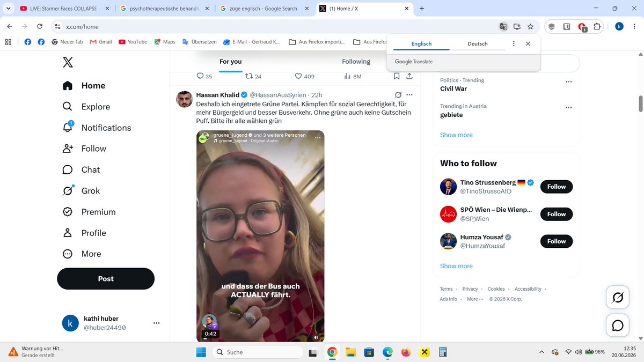This screenshot has height=362, width=644.
Task: Follow Humza Yousaf
Action: [557, 241]
